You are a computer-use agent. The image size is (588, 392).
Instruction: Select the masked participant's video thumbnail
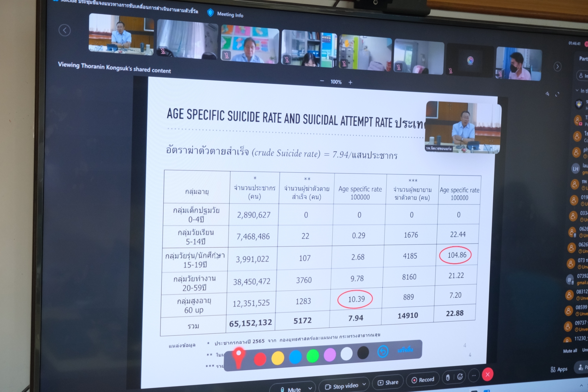(518, 64)
